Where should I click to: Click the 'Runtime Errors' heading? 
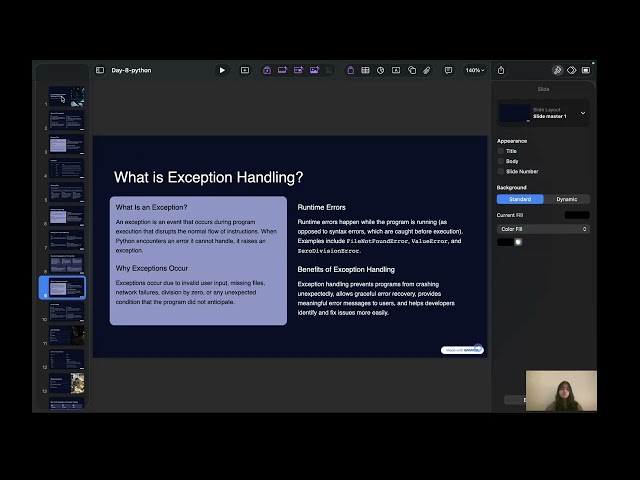[322, 207]
